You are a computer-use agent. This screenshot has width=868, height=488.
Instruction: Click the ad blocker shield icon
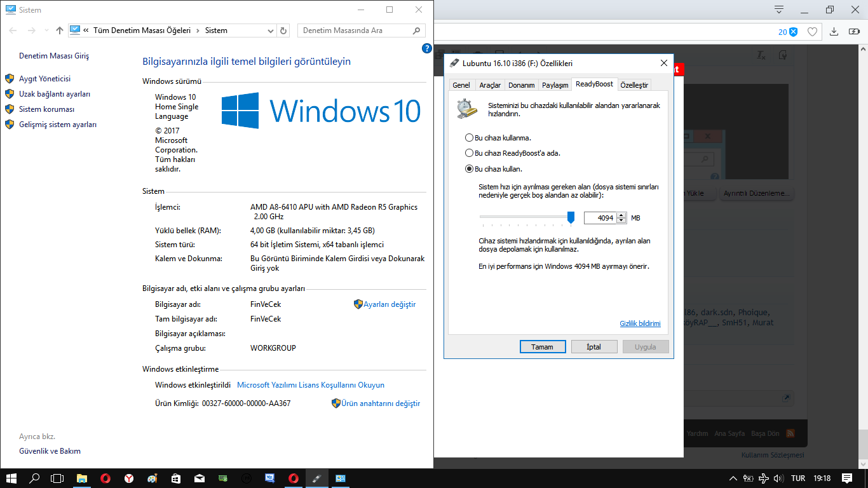[x=793, y=32]
